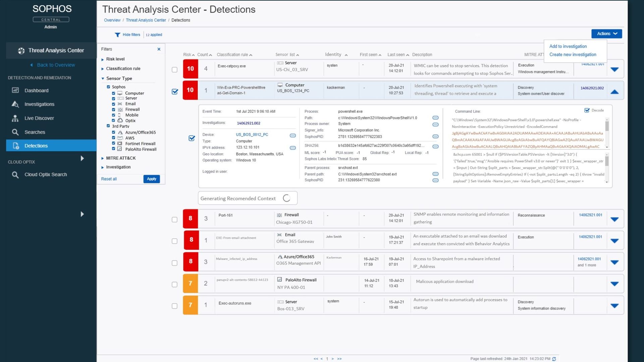Choose Create new investigation
Viewport: 644px width, 362px height.
tap(573, 55)
